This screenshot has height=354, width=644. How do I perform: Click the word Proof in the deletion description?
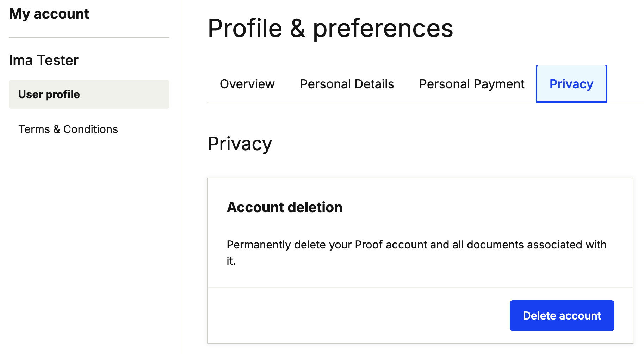pyautogui.click(x=368, y=245)
